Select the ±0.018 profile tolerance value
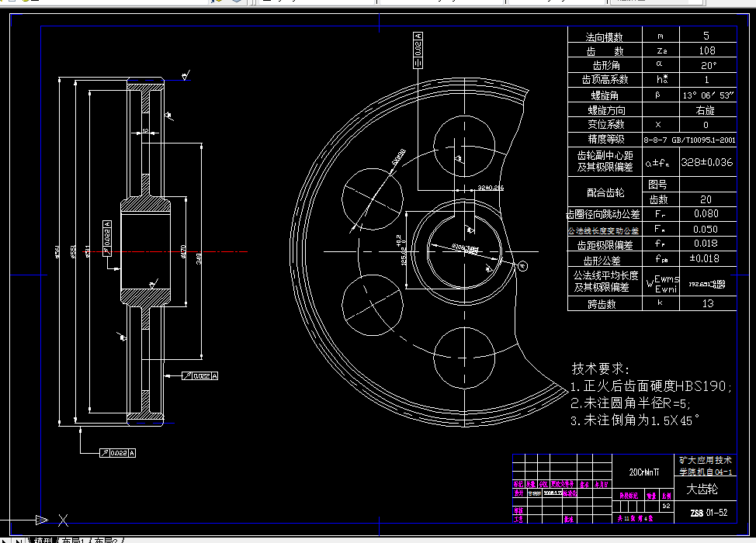The image size is (756, 543). coord(705,259)
